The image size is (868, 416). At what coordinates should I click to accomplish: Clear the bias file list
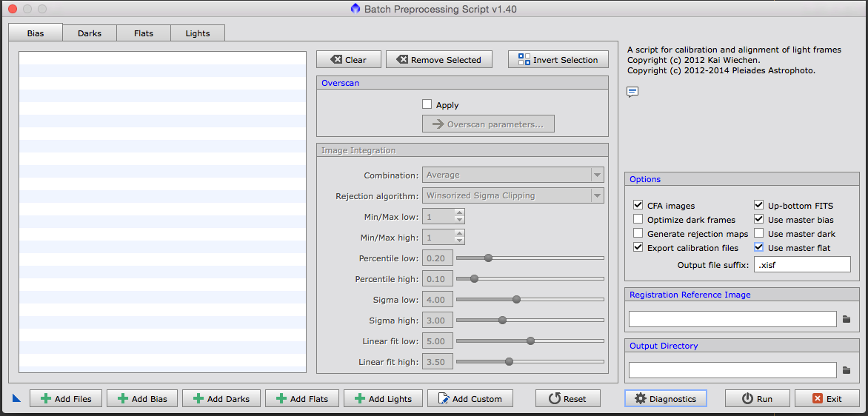click(x=349, y=60)
